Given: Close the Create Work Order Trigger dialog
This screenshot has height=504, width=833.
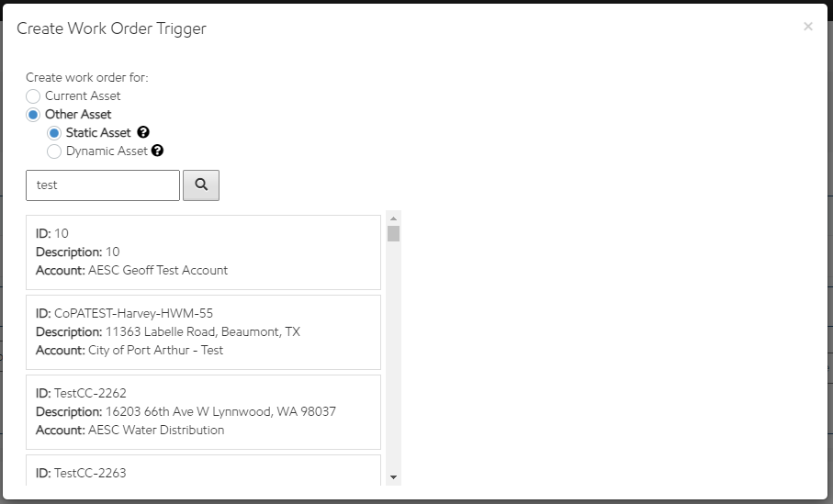Looking at the screenshot, I should click(x=808, y=27).
